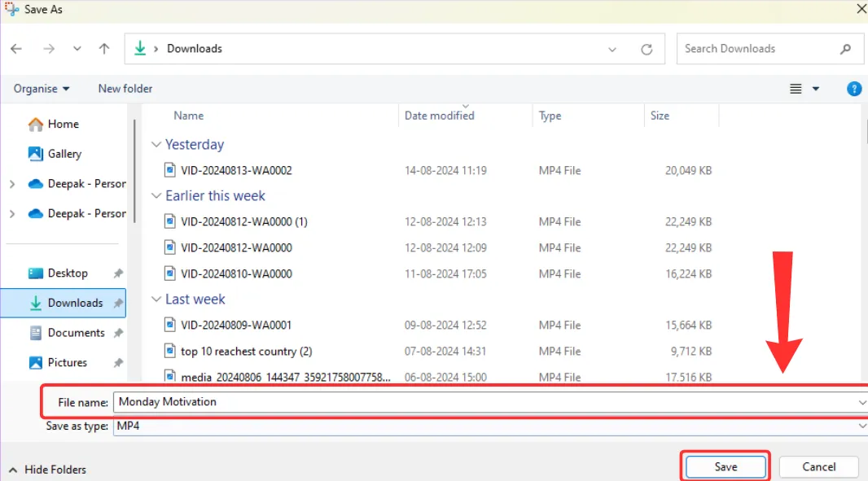Click pin icon beside Pictures
This screenshot has width=868, height=481.
click(x=118, y=363)
